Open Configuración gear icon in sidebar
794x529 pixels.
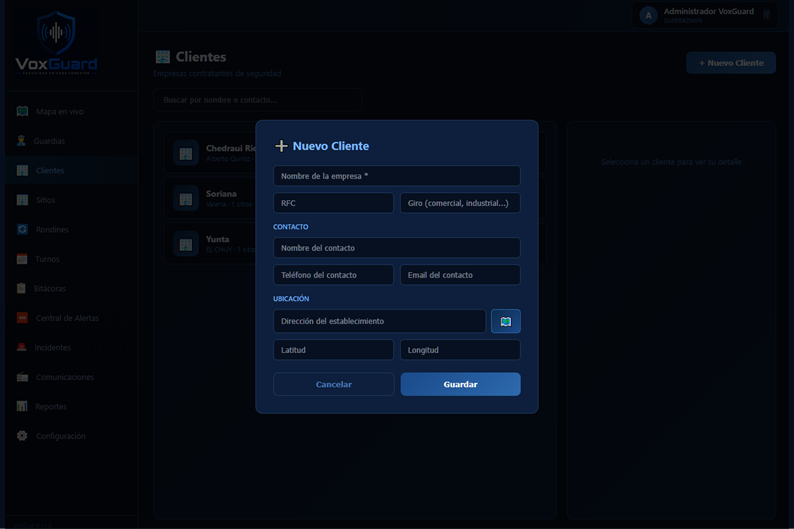tap(22, 436)
